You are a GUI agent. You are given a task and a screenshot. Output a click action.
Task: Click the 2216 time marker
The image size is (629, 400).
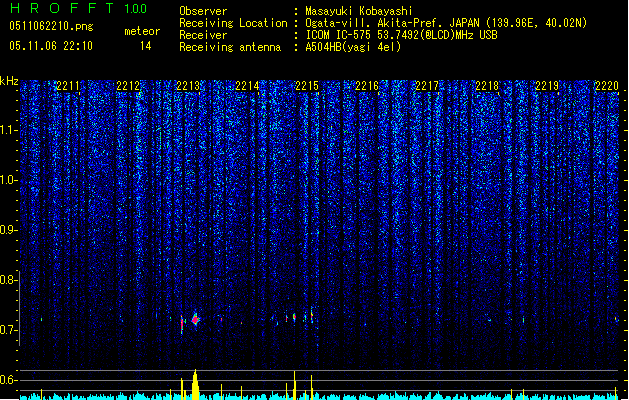point(367,86)
